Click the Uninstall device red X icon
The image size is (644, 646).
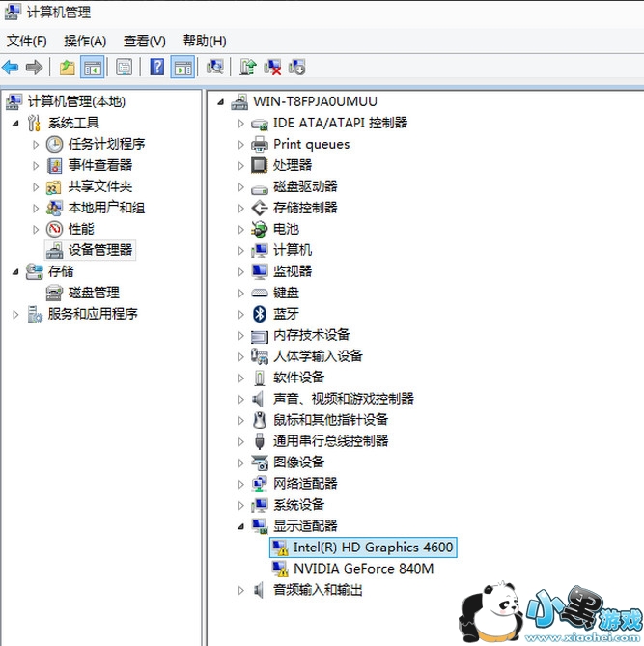(x=272, y=68)
